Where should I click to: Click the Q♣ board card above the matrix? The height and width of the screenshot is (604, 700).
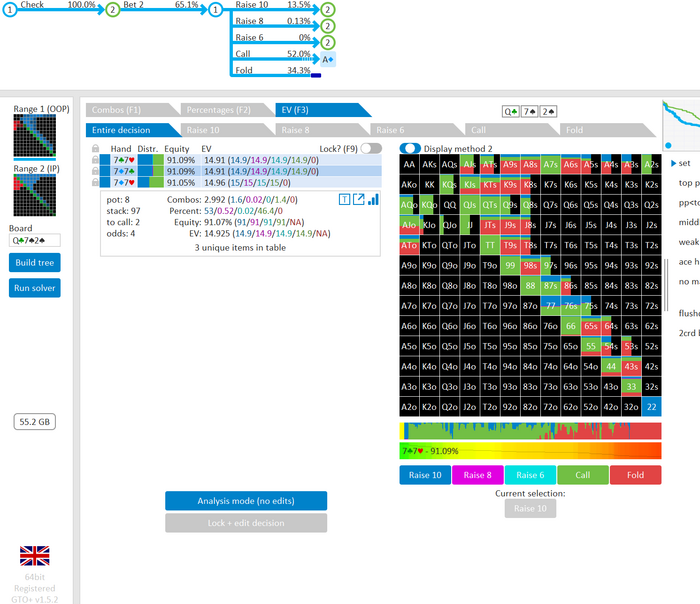(x=511, y=112)
